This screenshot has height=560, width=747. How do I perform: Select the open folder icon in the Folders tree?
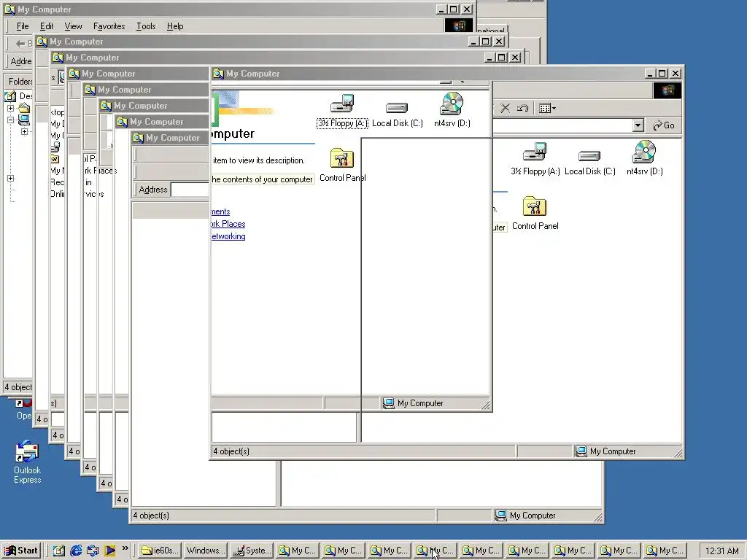[x=24, y=108]
